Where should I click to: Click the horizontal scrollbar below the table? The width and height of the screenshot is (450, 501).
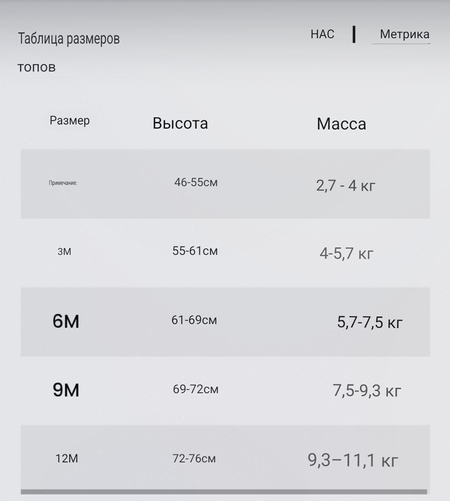(x=224, y=492)
